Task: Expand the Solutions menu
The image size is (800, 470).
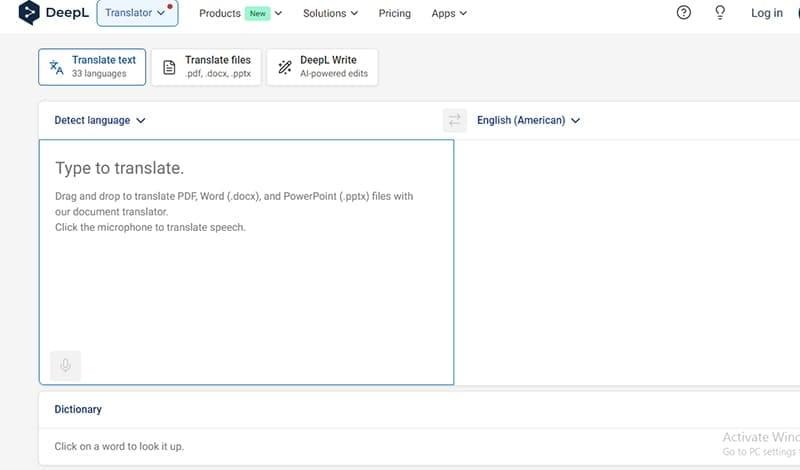Action: pyautogui.click(x=330, y=13)
